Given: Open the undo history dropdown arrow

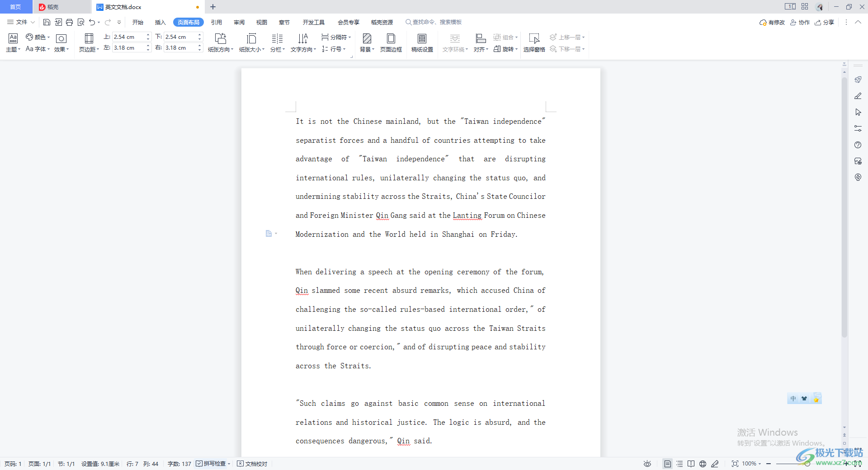Looking at the screenshot, I should pos(99,22).
